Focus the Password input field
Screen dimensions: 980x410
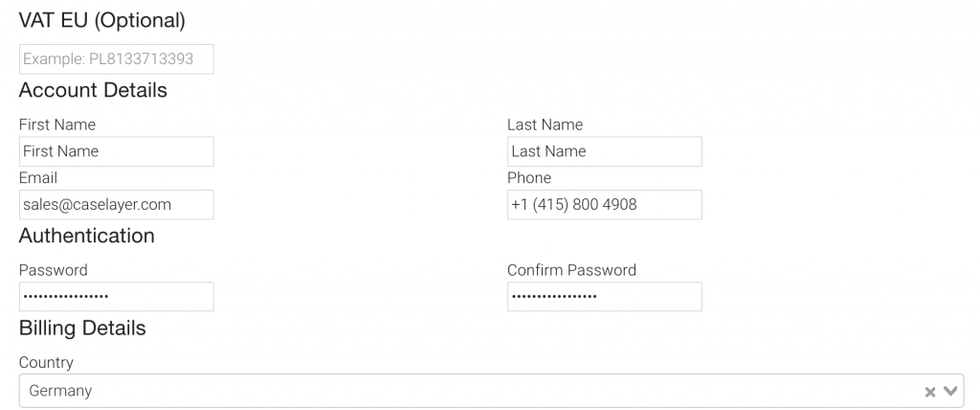click(x=116, y=296)
